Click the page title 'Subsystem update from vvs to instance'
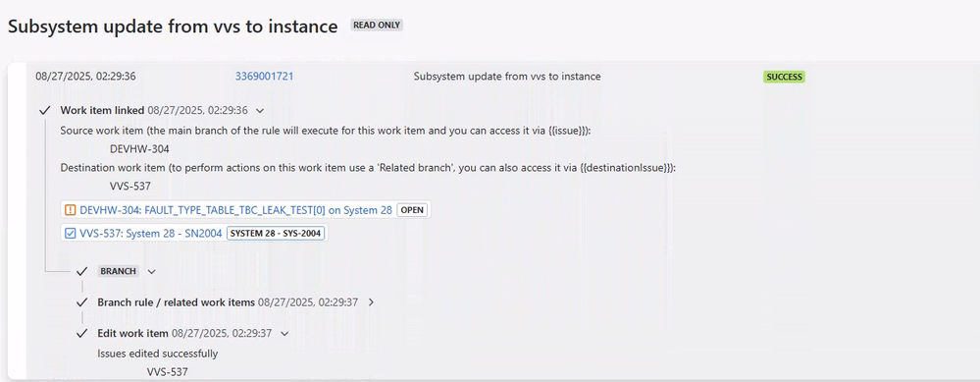The height and width of the screenshot is (382, 980). (x=173, y=27)
